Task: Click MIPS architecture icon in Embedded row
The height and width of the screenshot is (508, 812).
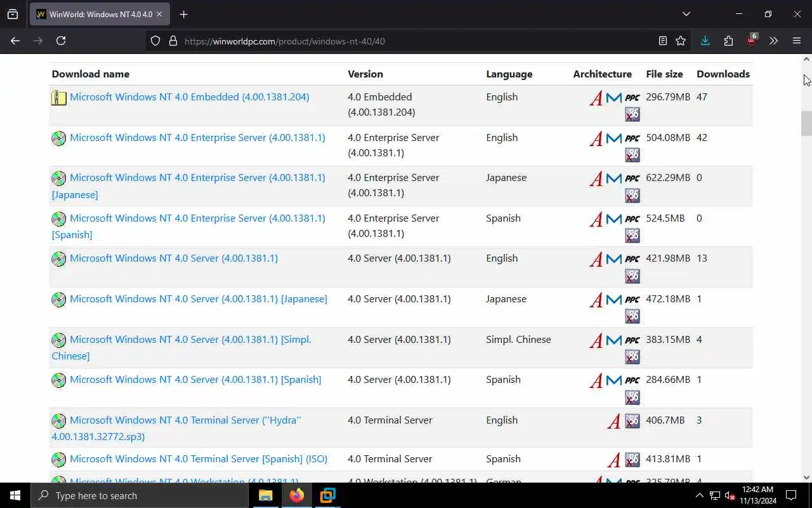Action: (x=613, y=98)
